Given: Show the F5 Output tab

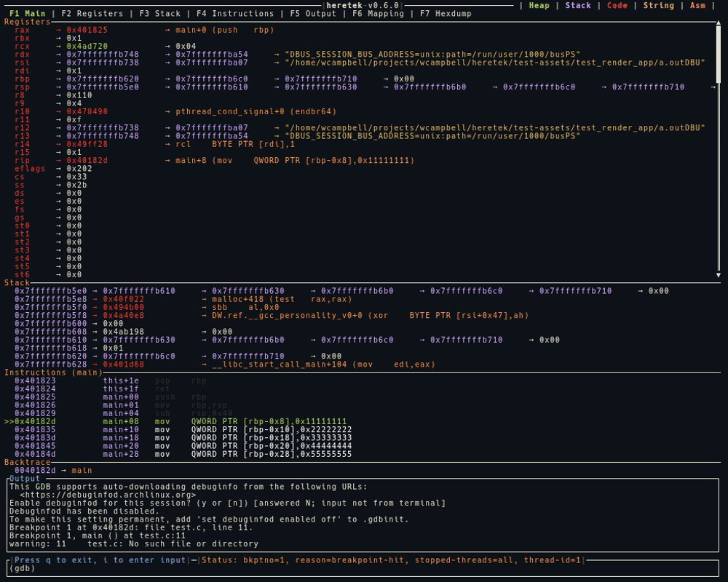Looking at the screenshot, I should coord(313,14).
